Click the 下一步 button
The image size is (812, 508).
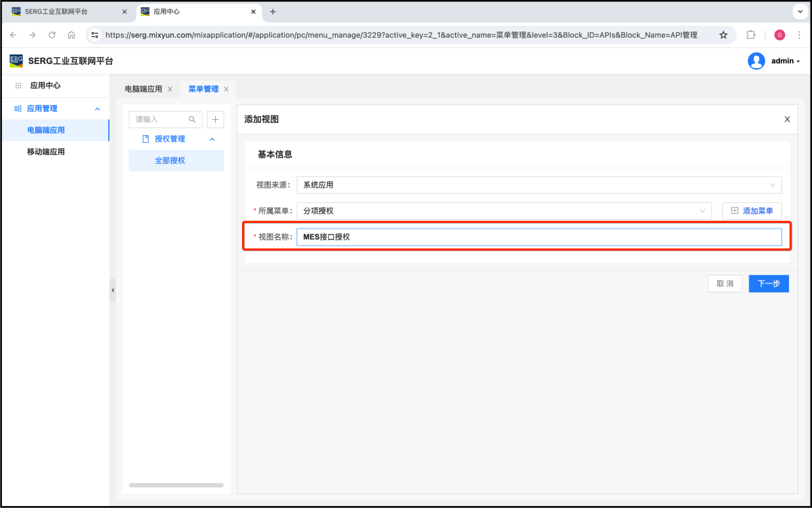tap(768, 283)
